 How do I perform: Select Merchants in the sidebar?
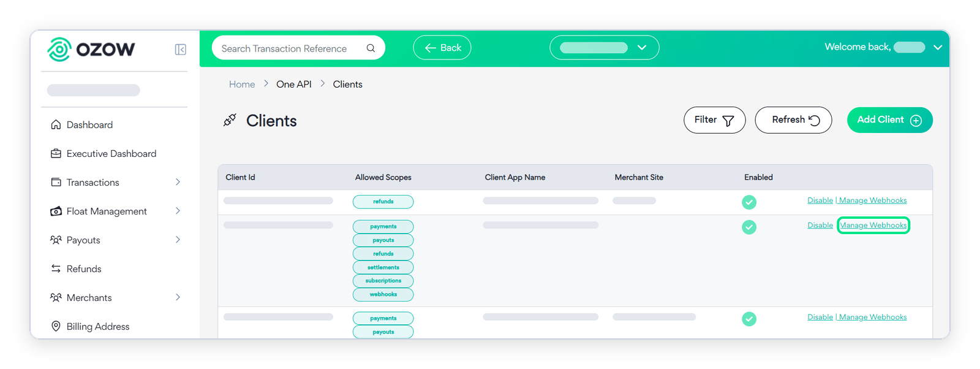click(89, 297)
